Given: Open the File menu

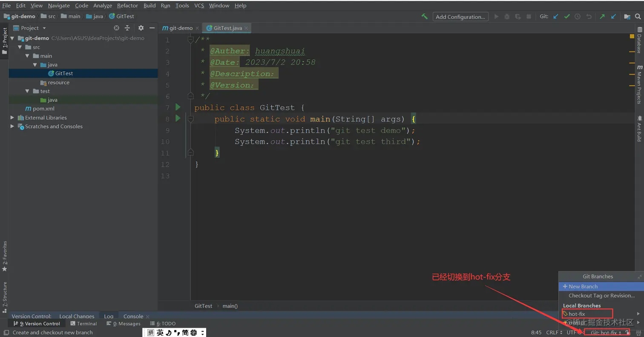Looking at the screenshot, I should pyautogui.click(x=6, y=6).
